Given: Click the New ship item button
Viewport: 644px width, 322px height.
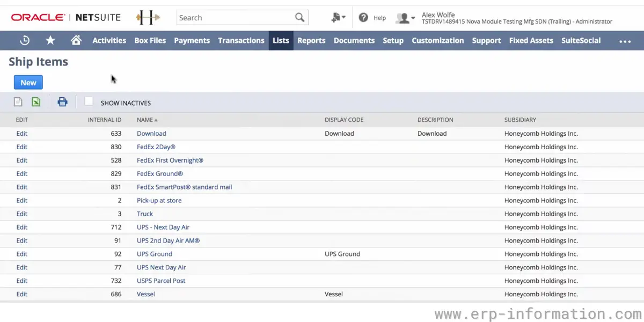Looking at the screenshot, I should (28, 82).
